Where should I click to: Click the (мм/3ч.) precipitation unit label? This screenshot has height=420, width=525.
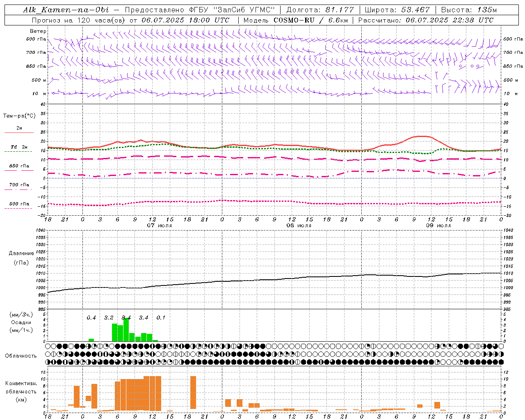[x=21, y=315]
